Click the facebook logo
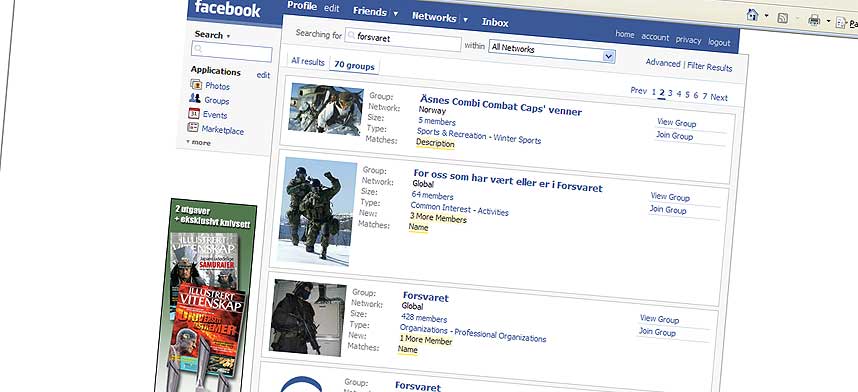Viewport: 858px width, 392px height. (x=228, y=8)
